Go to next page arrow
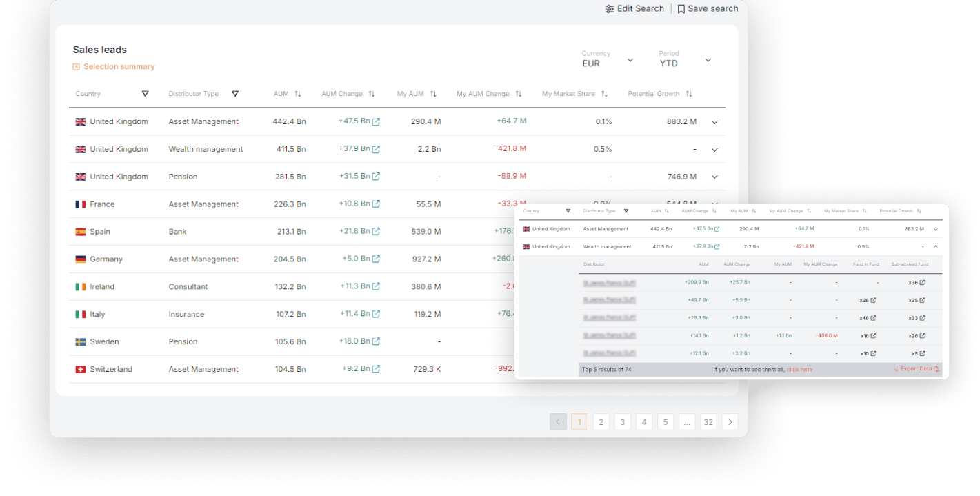The height and width of the screenshot is (496, 980). click(x=730, y=421)
